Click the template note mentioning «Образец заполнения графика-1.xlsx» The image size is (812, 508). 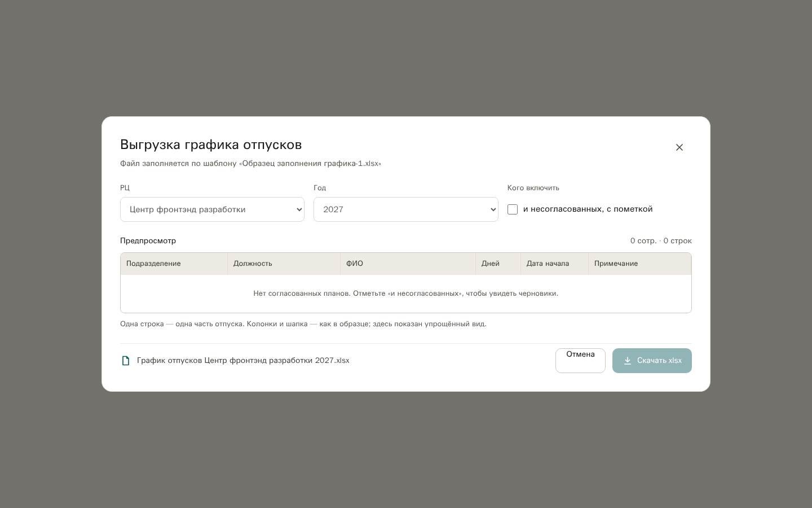(x=250, y=164)
